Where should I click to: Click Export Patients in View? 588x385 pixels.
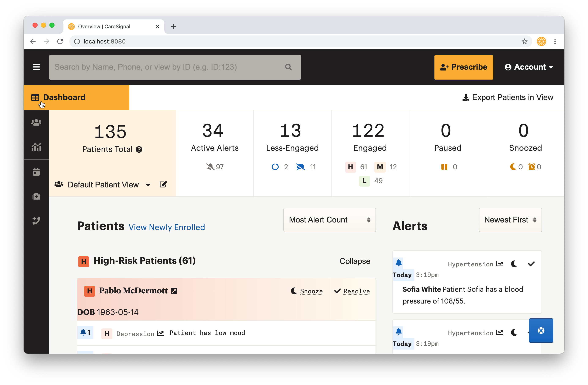click(x=508, y=98)
